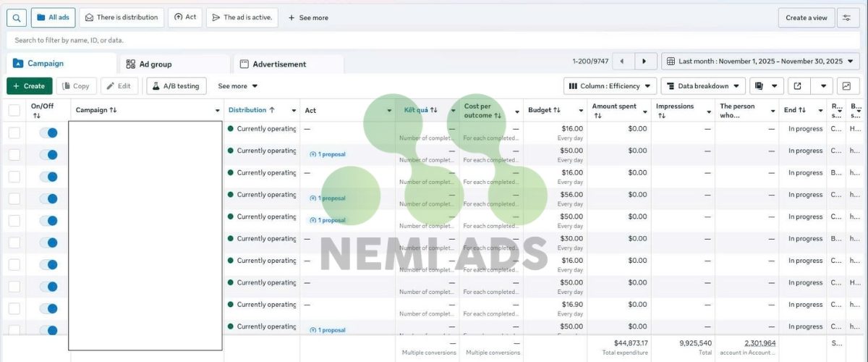This screenshot has height=362, width=868.
Task: Expand the arrow next to the export icon
Action: click(822, 86)
